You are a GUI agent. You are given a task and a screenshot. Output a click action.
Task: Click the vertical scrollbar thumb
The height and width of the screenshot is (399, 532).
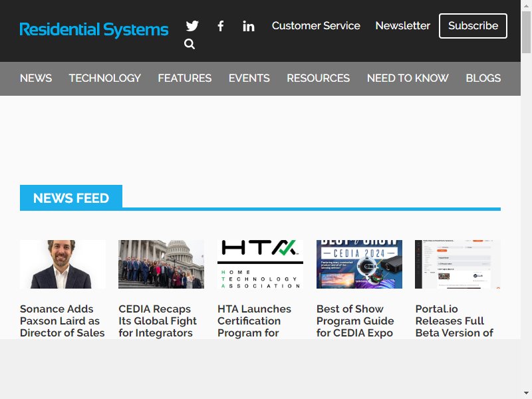point(526,32)
